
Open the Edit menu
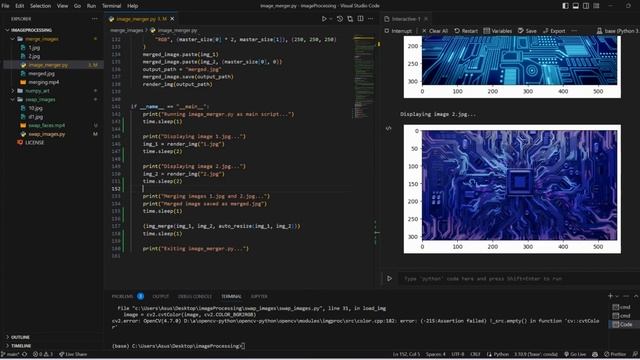point(20,6)
